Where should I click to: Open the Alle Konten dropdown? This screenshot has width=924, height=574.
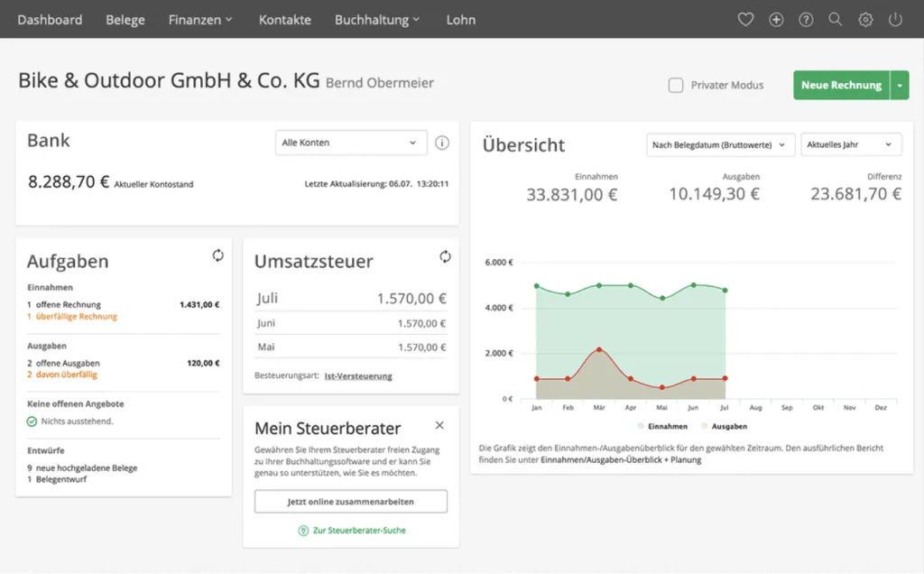350,142
